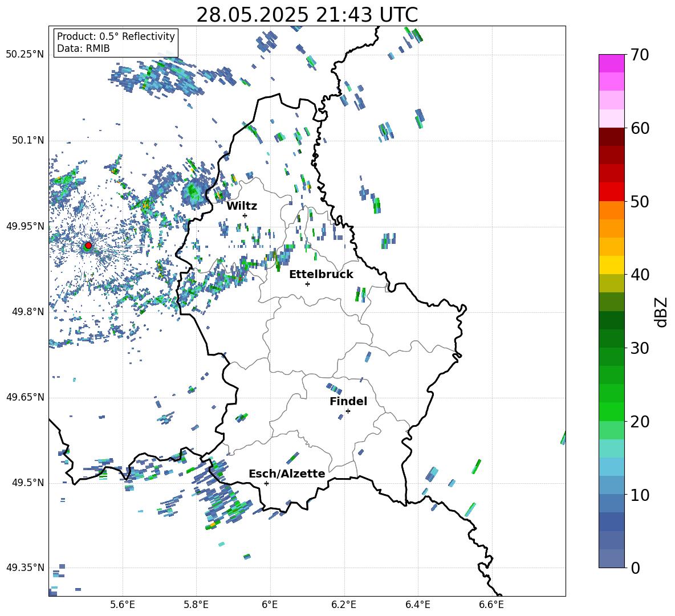This screenshot has height=616, width=675.
Task: Click the 60 tick on the colorbar
Action: coord(640,128)
